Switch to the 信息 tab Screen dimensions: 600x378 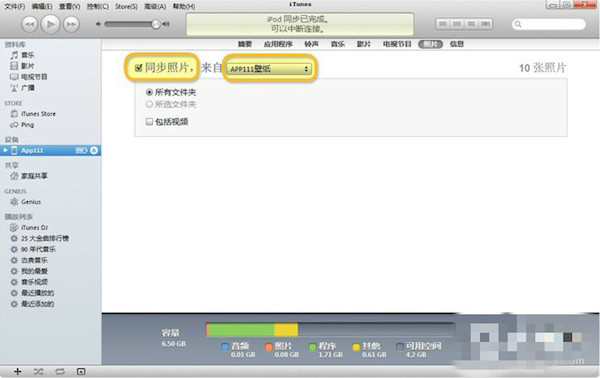[457, 44]
